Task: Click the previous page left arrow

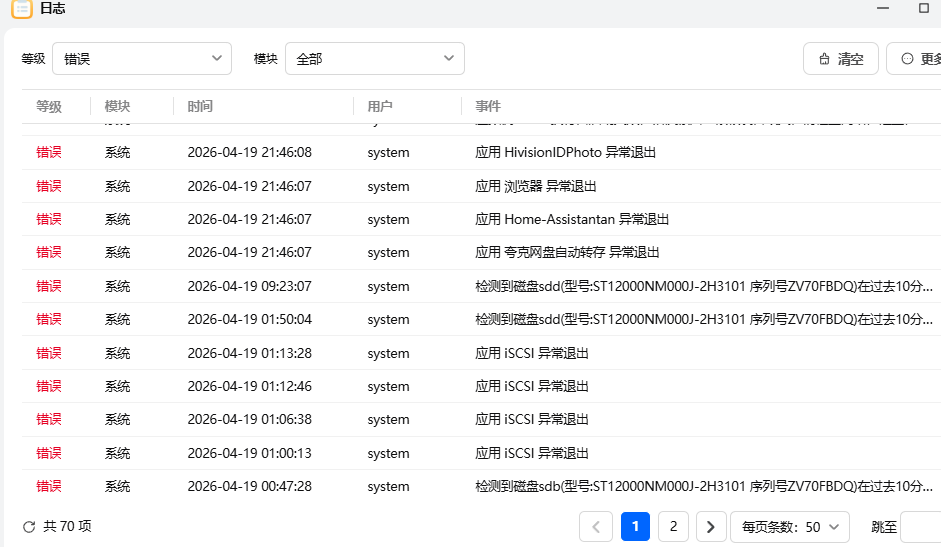Action: pyautogui.click(x=596, y=527)
